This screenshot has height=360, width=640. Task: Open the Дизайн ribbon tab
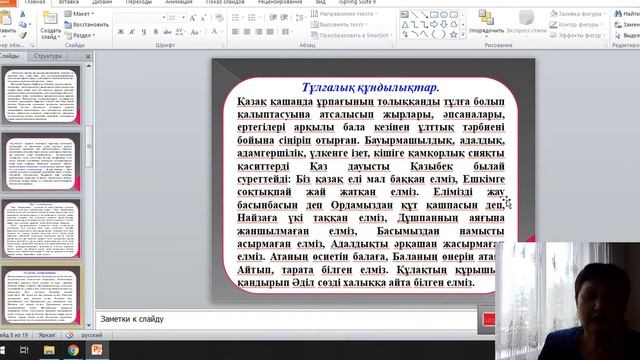click(x=102, y=2)
